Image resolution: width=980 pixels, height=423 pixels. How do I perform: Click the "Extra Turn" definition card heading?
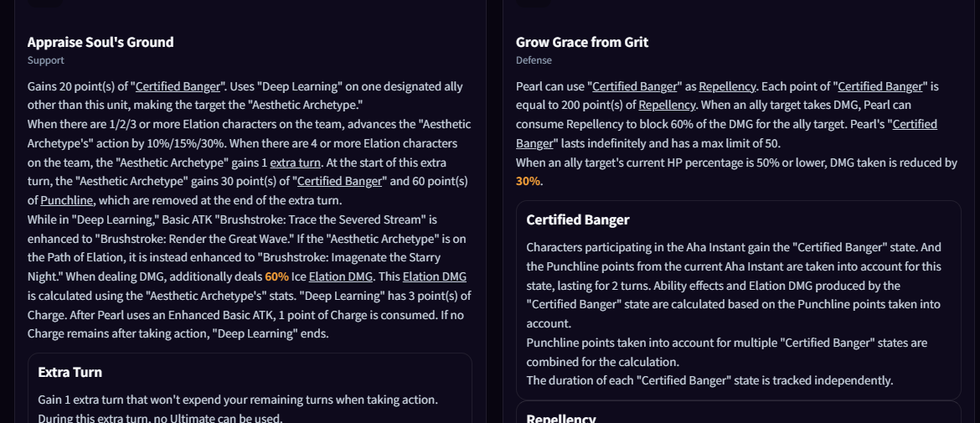click(x=70, y=373)
